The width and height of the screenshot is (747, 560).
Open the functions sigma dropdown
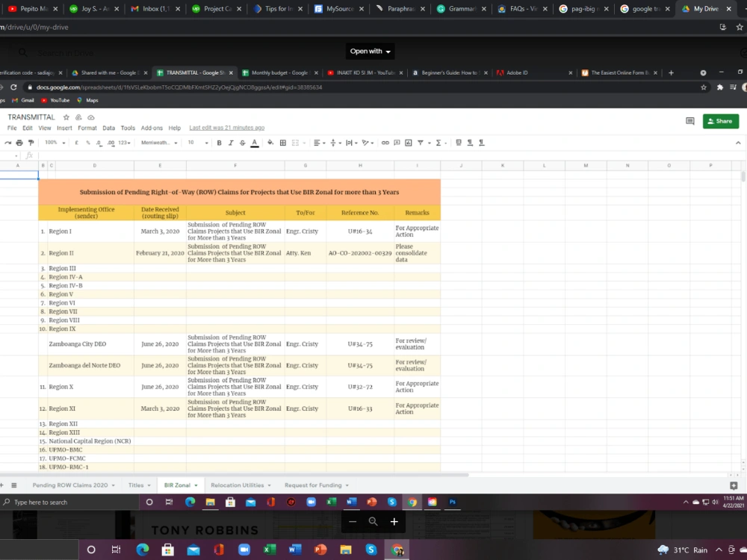[x=441, y=143]
